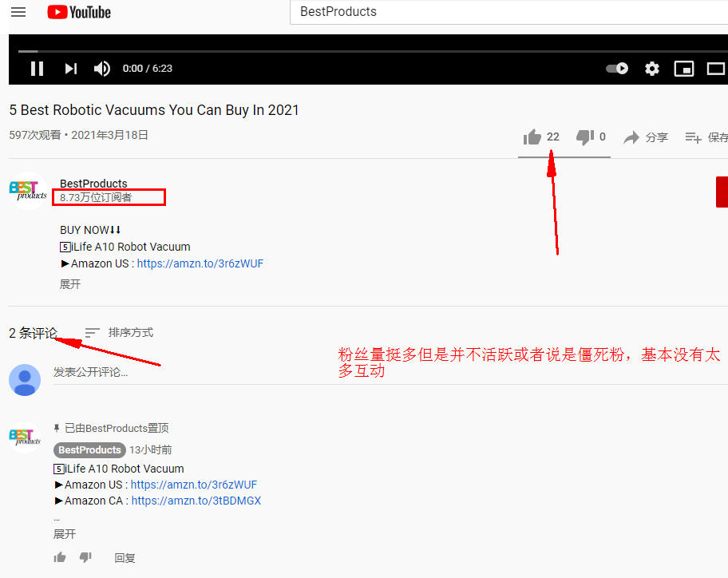
Task: Open comment sort order menu
Action: (119, 332)
